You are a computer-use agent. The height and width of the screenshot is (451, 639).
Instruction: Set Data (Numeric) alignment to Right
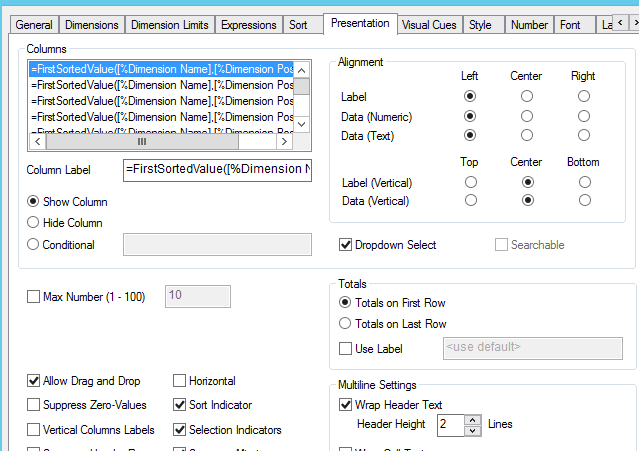click(584, 117)
